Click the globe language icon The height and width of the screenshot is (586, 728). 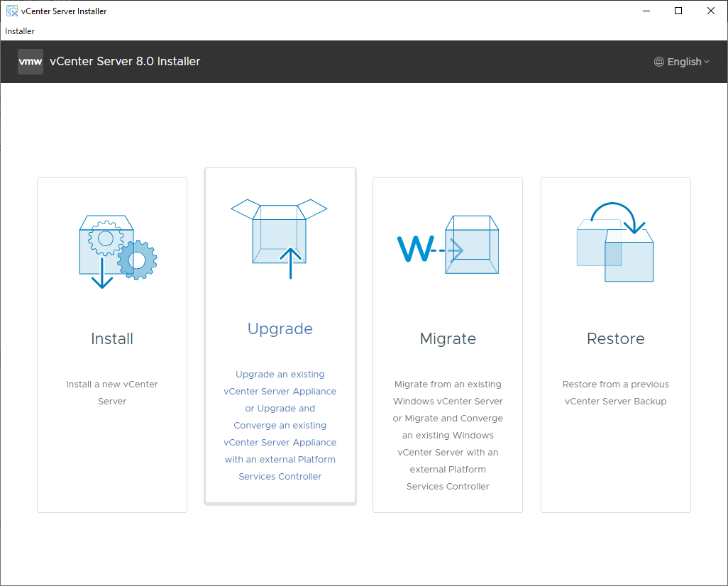tap(659, 62)
